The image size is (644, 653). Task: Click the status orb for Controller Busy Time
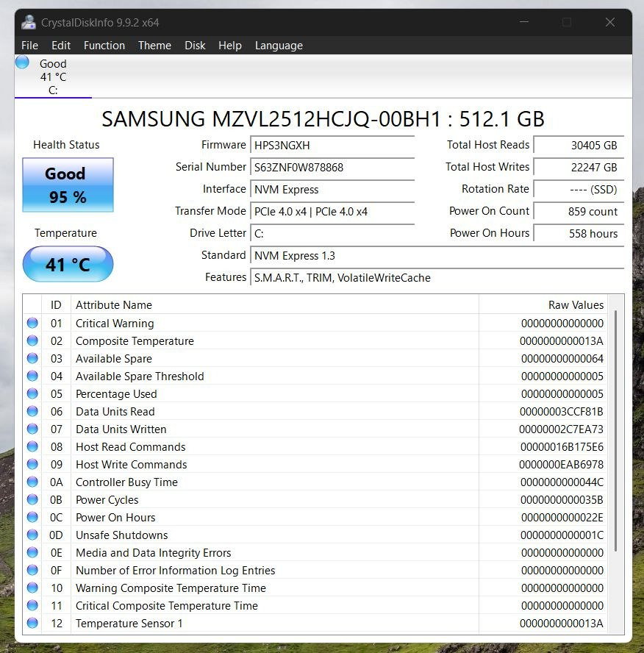[32, 482]
